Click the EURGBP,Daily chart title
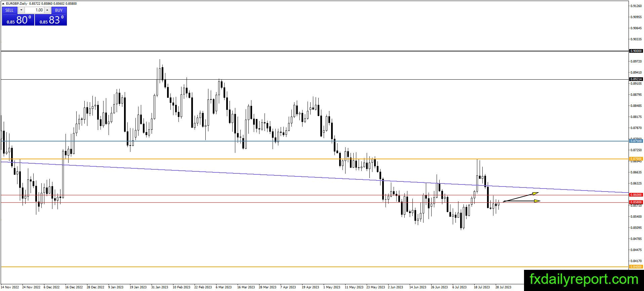The height and width of the screenshot is (291, 644). click(x=17, y=4)
